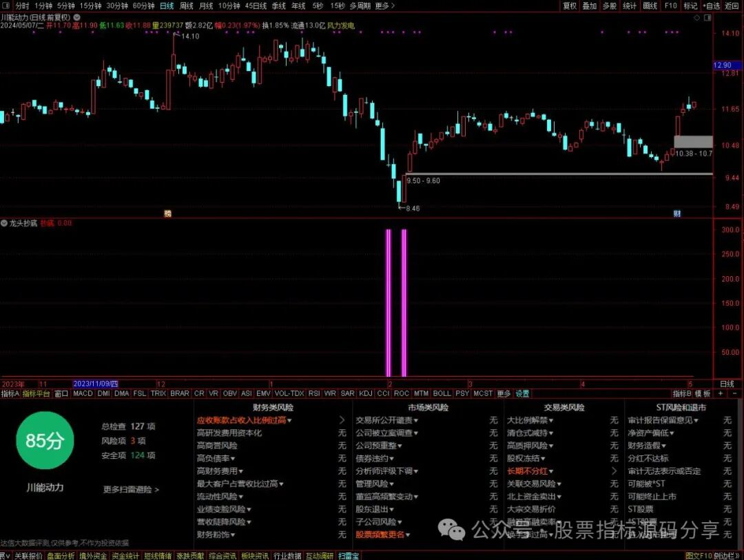The width and height of the screenshot is (744, 560).
Task: Click the 统计 toolbar button
Action: tap(630, 6)
